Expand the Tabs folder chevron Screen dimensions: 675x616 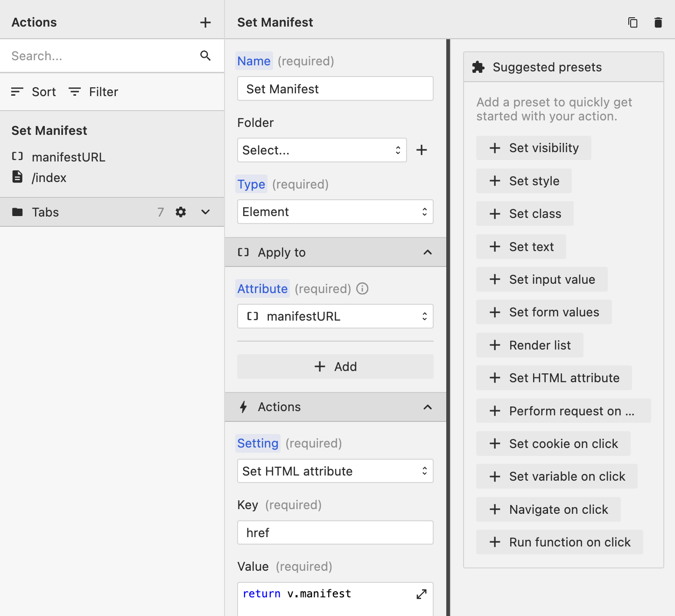(x=205, y=212)
